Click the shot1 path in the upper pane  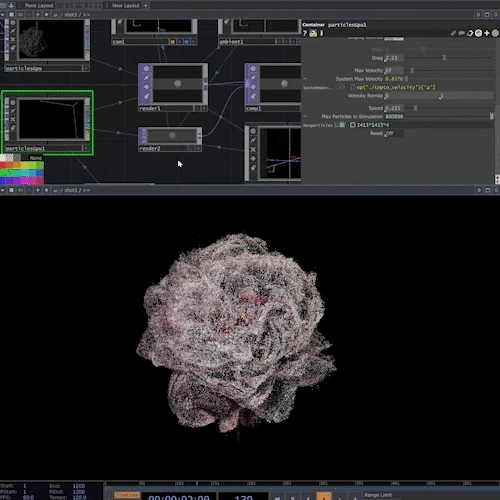[70, 15]
